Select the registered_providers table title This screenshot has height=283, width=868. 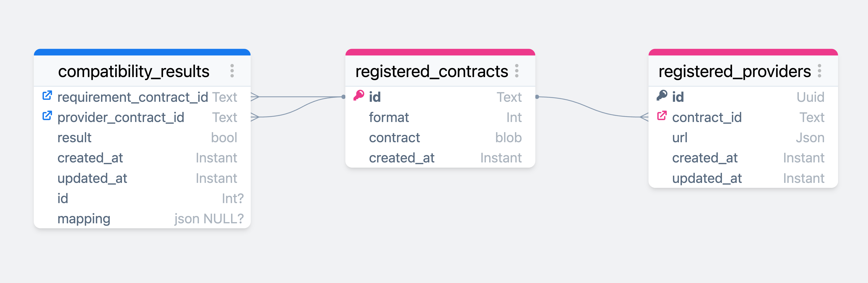[735, 72]
